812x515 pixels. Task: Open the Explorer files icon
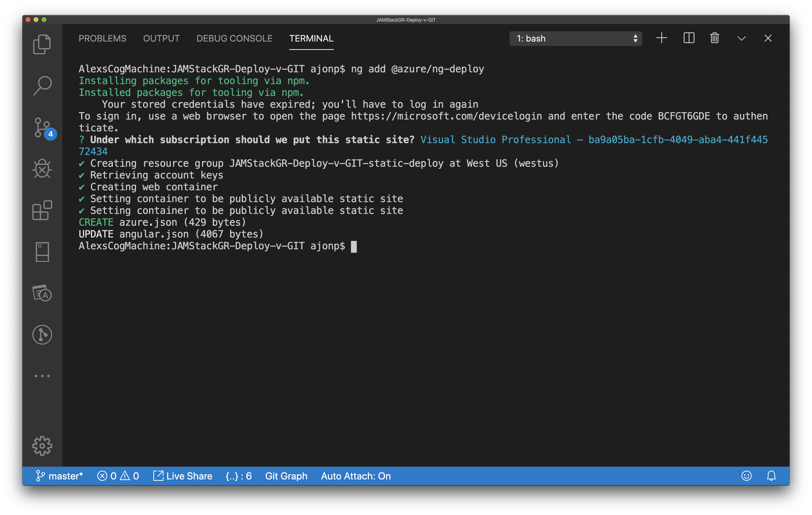[x=42, y=44]
